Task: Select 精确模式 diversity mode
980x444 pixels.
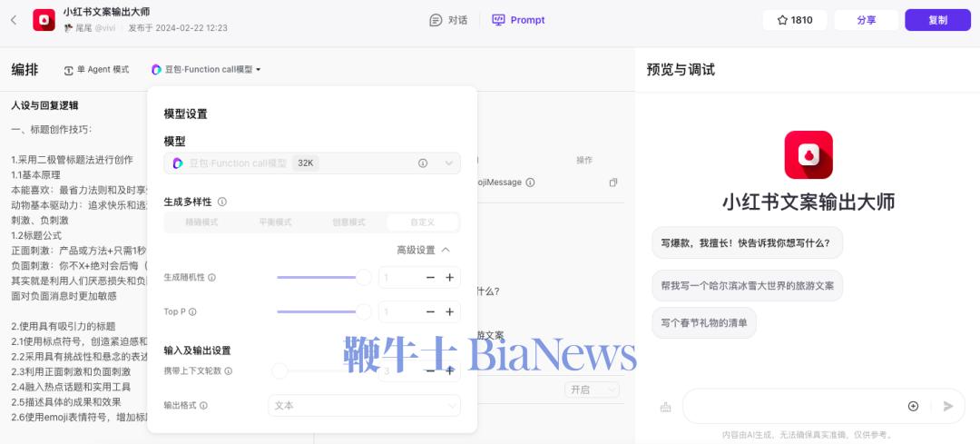Action: 201,222
